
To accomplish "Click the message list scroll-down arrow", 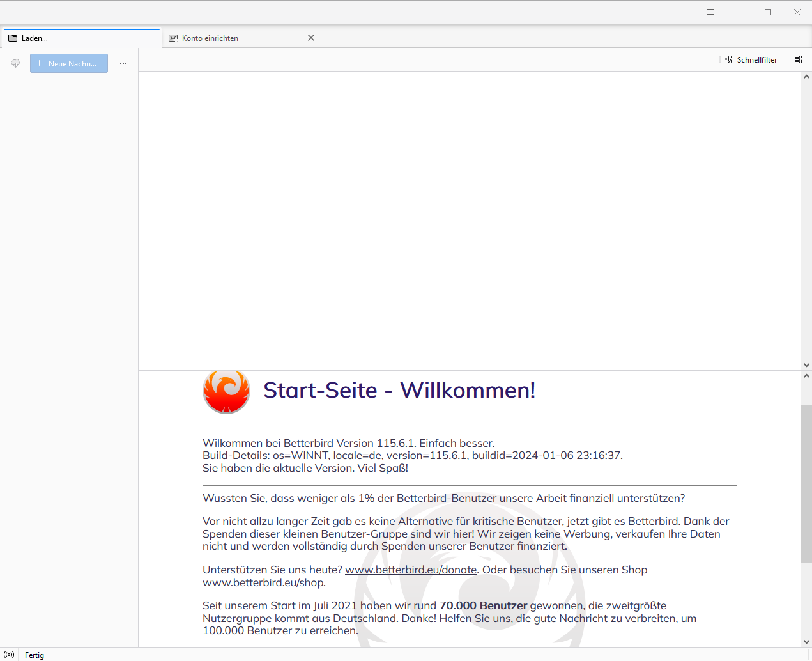I will (x=806, y=365).
